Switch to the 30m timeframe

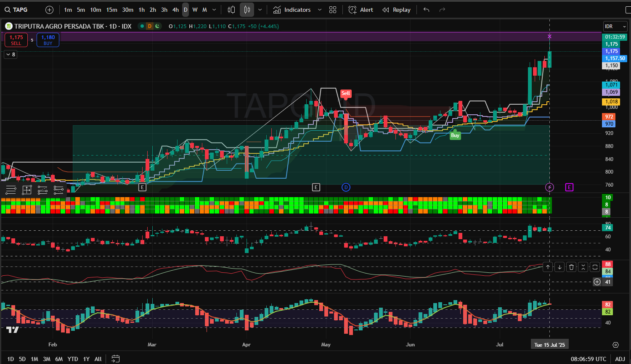[x=127, y=10]
